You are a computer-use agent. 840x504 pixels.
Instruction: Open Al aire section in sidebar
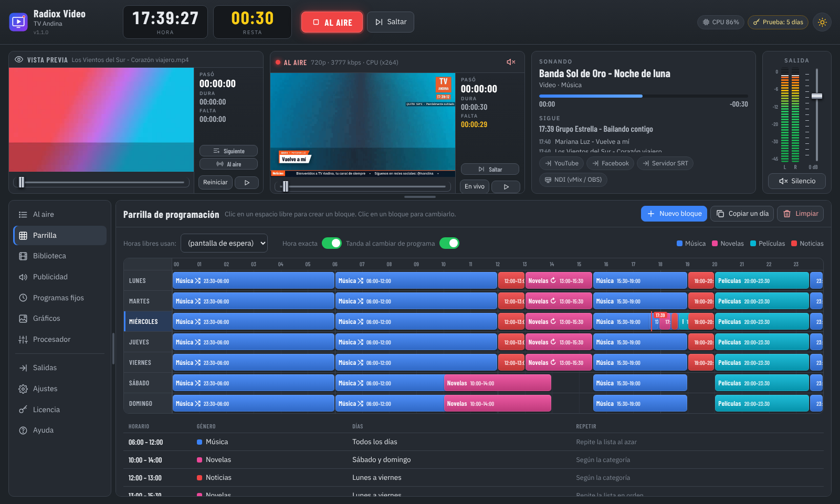[60, 214]
